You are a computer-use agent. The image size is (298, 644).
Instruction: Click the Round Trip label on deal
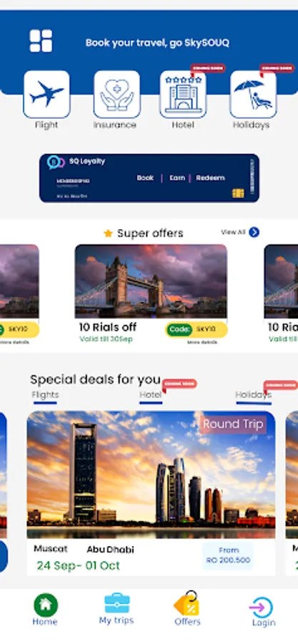coord(233,424)
